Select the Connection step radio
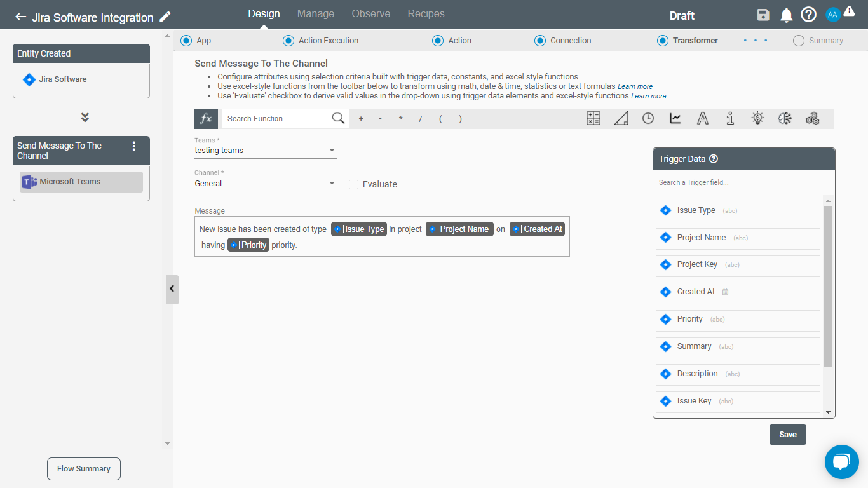 coord(540,41)
